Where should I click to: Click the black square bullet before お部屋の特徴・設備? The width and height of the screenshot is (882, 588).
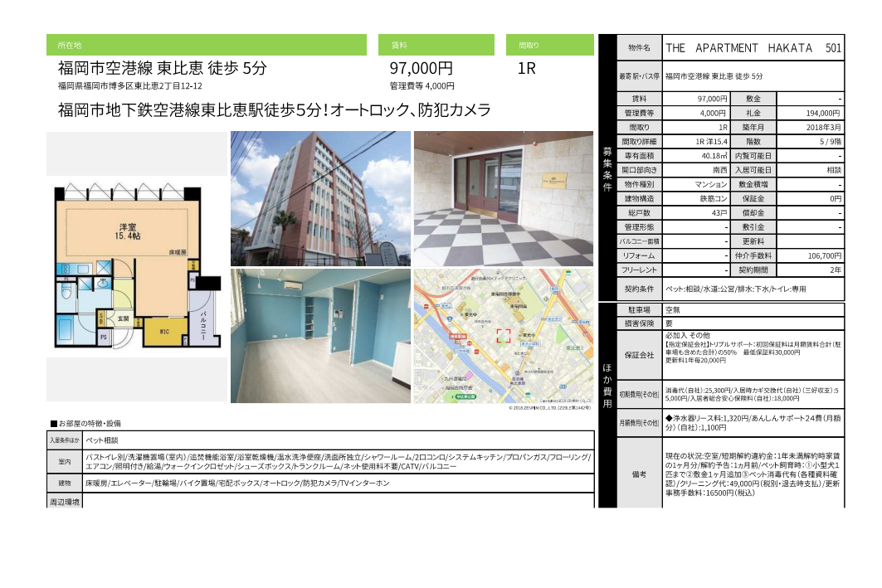pyautogui.click(x=54, y=423)
